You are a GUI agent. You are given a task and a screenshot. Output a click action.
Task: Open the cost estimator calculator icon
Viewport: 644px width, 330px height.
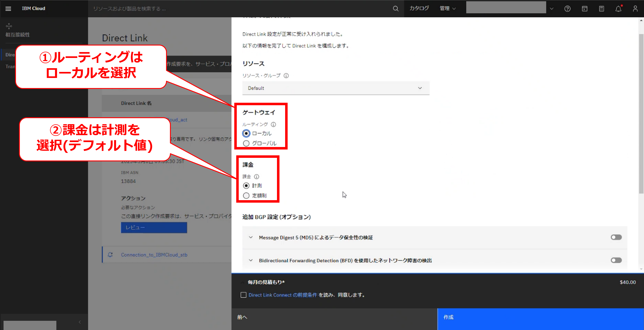601,9
